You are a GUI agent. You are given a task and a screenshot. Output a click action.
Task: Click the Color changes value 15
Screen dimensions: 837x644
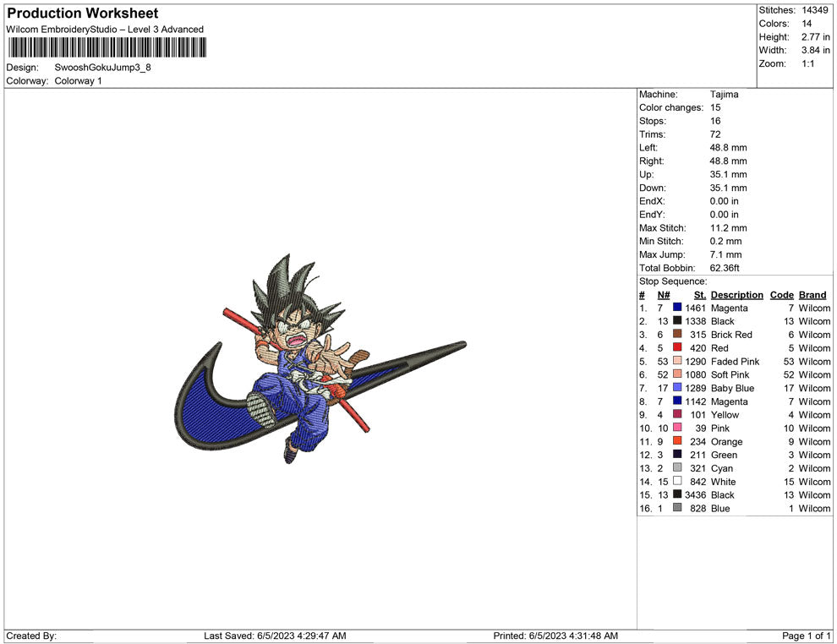(x=714, y=108)
